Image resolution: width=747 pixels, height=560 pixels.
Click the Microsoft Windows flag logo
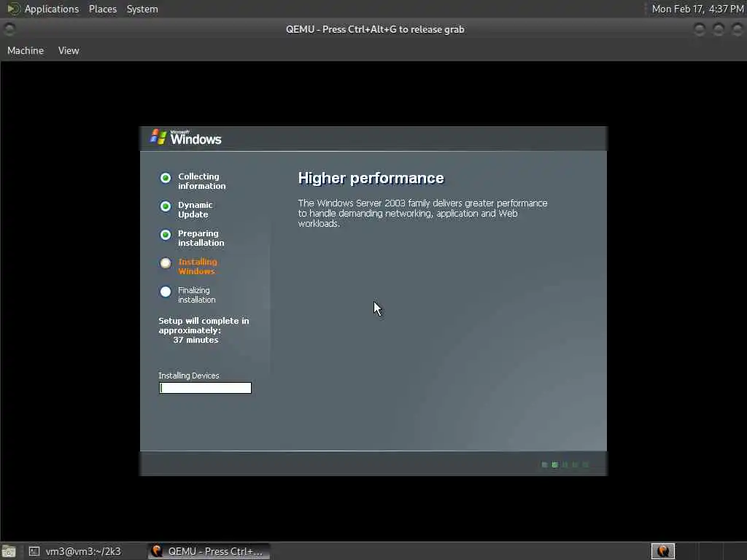pos(158,137)
